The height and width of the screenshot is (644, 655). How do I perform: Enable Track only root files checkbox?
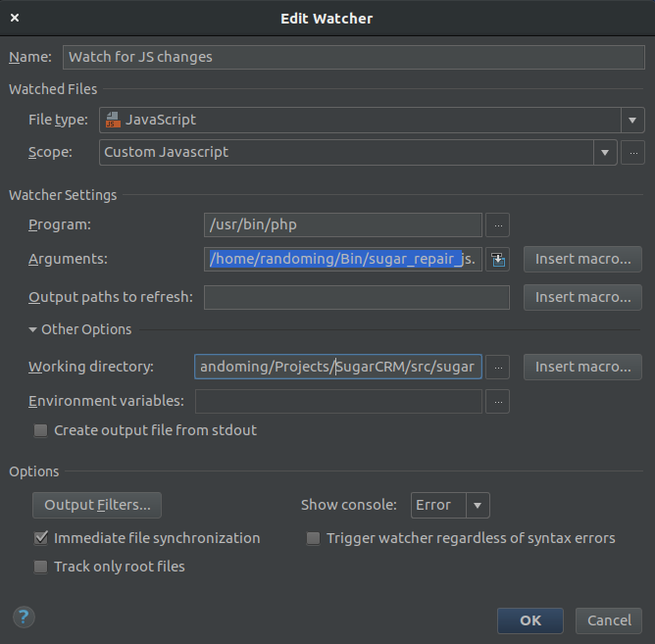coord(41,567)
